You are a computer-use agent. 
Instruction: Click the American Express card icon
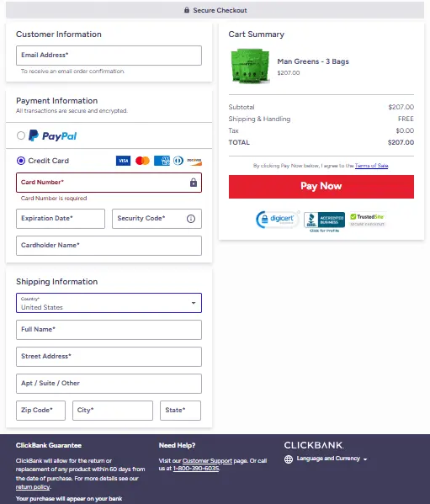tap(162, 161)
